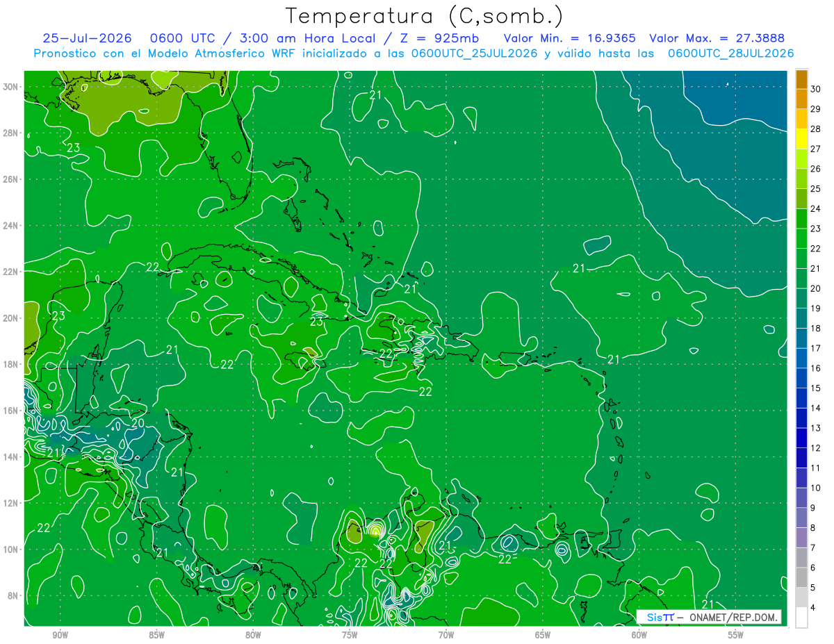Image resolution: width=834 pixels, height=644 pixels.
Task: Click the color legend value 30
Action: point(816,88)
